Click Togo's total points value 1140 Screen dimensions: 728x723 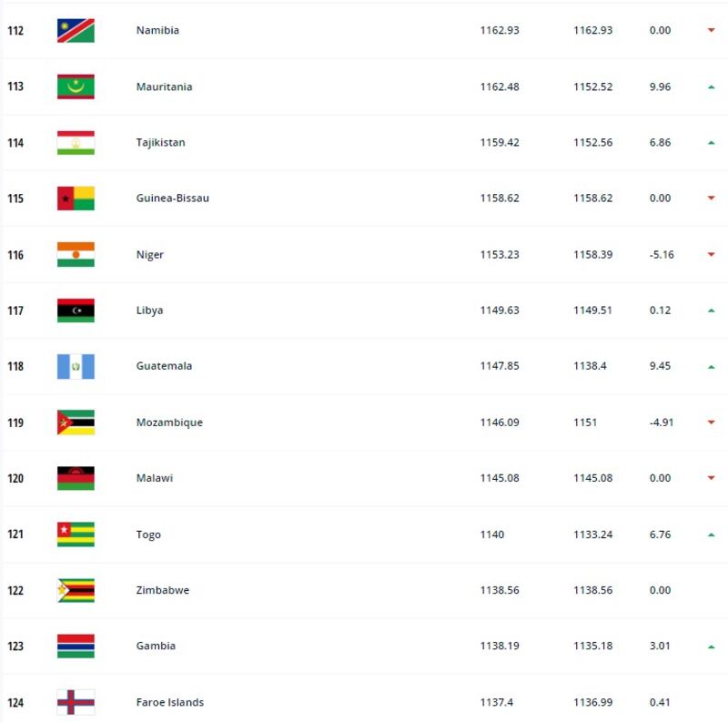point(492,535)
